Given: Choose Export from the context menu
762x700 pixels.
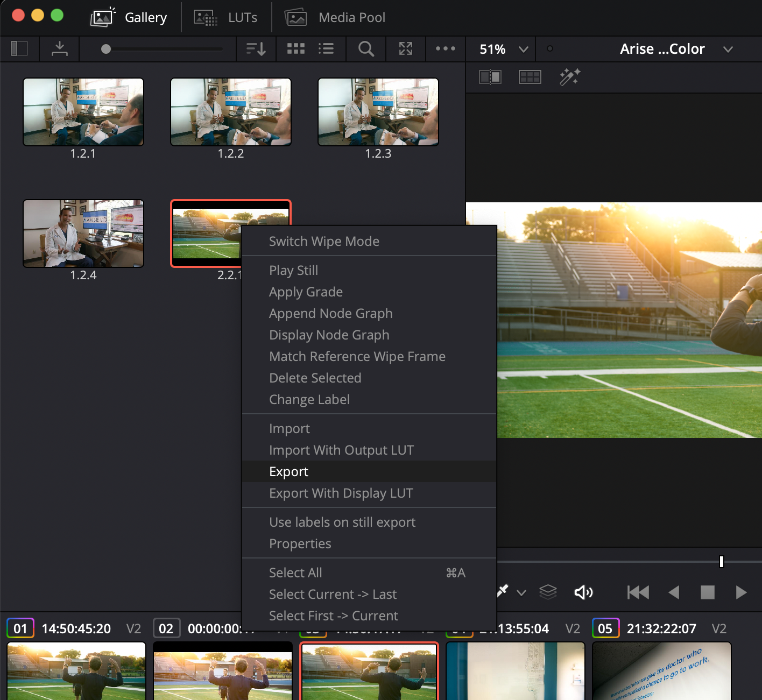Looking at the screenshot, I should tap(289, 471).
